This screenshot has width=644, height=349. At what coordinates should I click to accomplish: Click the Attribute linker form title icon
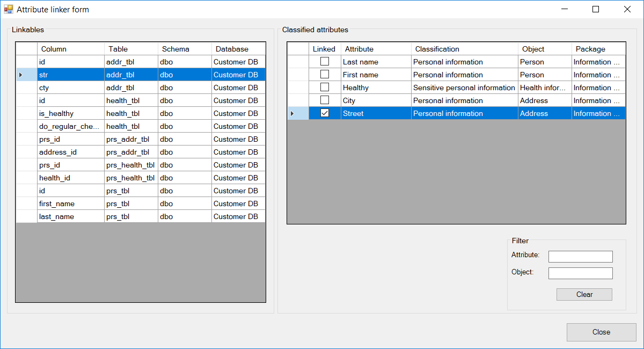(9, 9)
